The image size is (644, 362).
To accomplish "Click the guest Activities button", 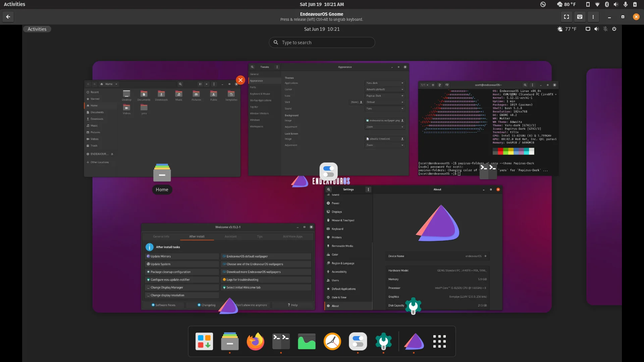I will pos(37,29).
